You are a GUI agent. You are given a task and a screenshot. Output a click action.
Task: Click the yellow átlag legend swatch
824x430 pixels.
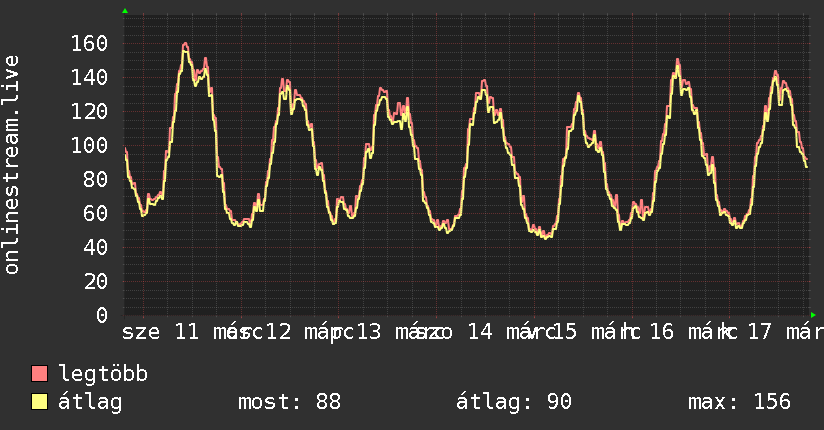tap(39, 402)
